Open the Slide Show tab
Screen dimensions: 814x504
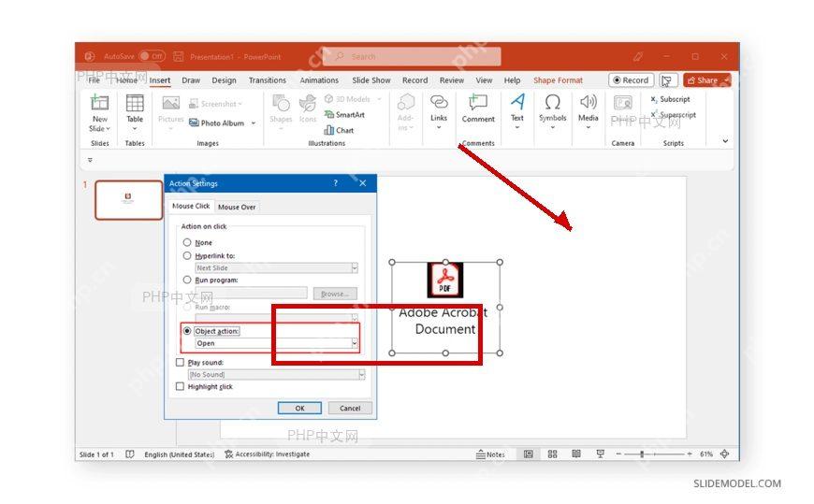tap(371, 80)
